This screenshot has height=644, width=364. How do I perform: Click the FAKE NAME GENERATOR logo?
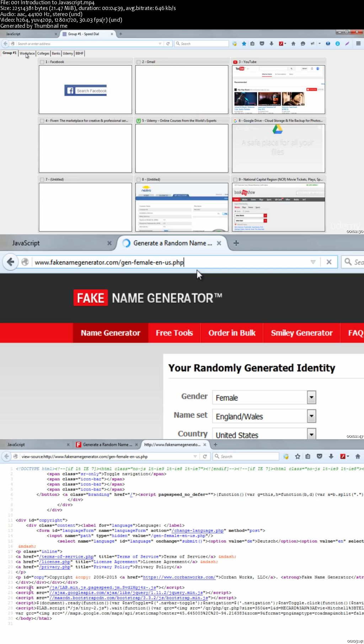pos(148,298)
